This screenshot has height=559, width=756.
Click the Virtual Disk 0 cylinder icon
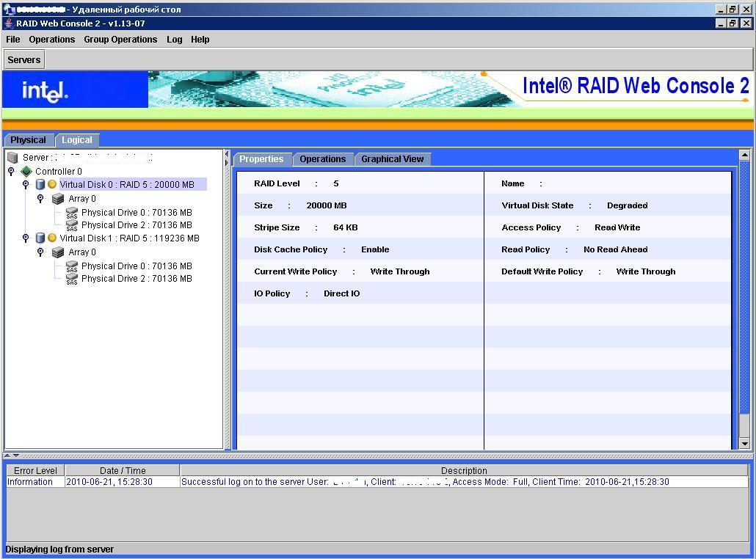pos(40,185)
